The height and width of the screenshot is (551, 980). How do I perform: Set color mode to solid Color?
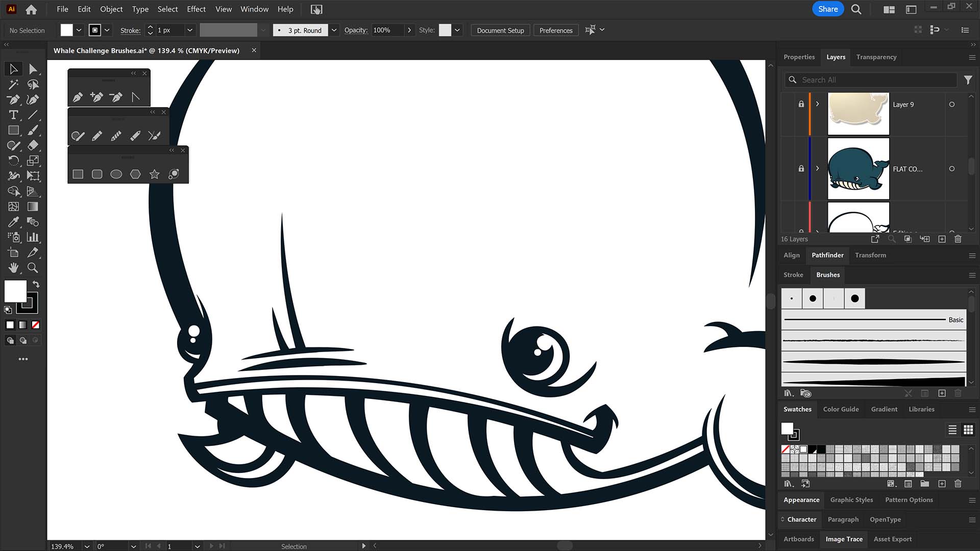pyautogui.click(x=10, y=325)
